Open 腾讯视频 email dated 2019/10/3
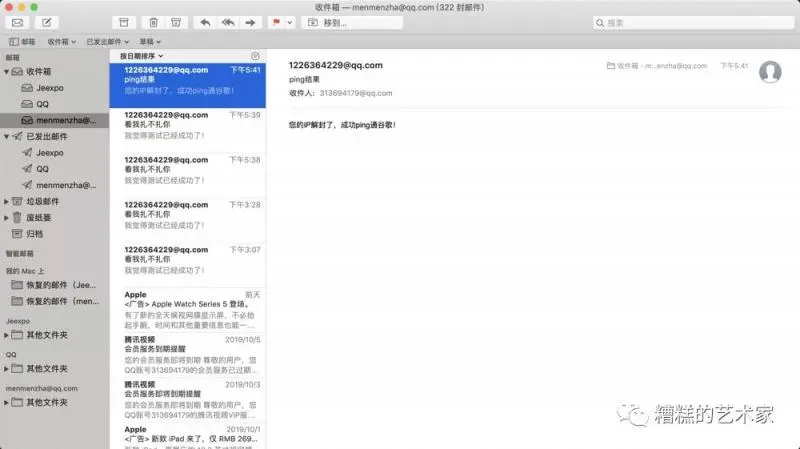Image resolution: width=800 pixels, height=449 pixels. [188, 400]
